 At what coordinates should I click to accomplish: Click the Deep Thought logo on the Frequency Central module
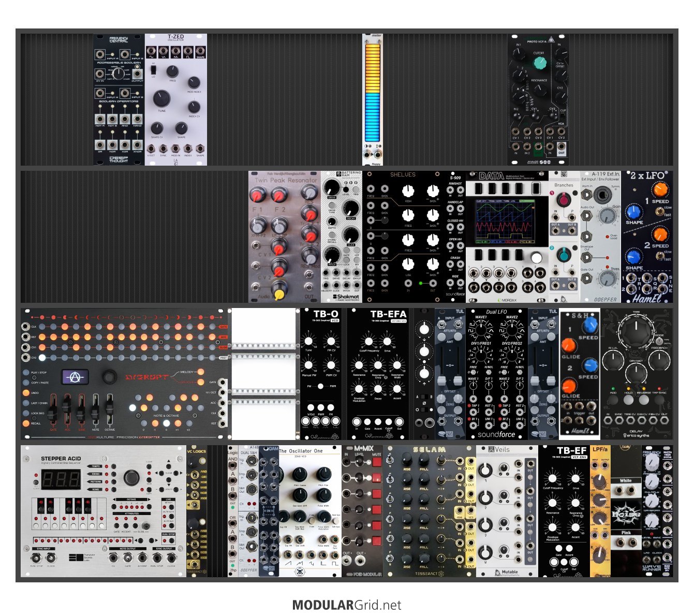(x=119, y=160)
